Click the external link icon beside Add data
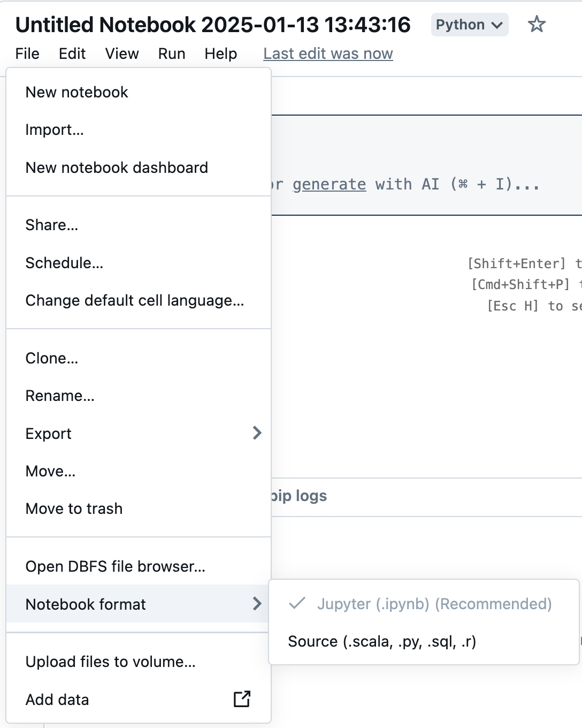Viewport: 582px width, 728px height. tap(242, 699)
